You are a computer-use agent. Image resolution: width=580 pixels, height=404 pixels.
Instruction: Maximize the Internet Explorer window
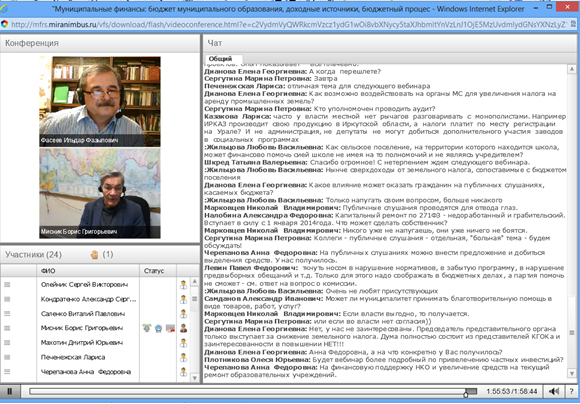(x=550, y=7)
